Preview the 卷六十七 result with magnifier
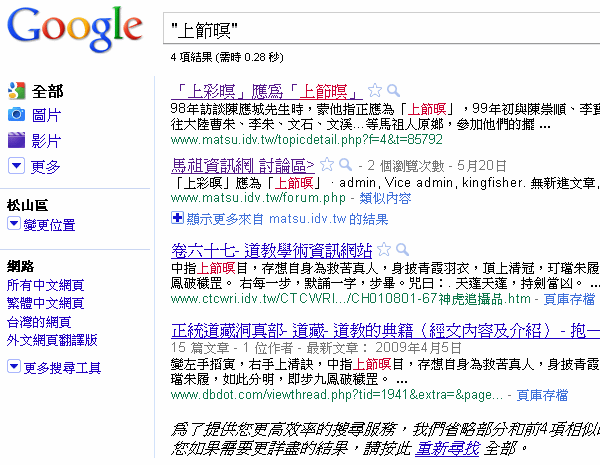This screenshot has height=465, width=600. (x=403, y=250)
